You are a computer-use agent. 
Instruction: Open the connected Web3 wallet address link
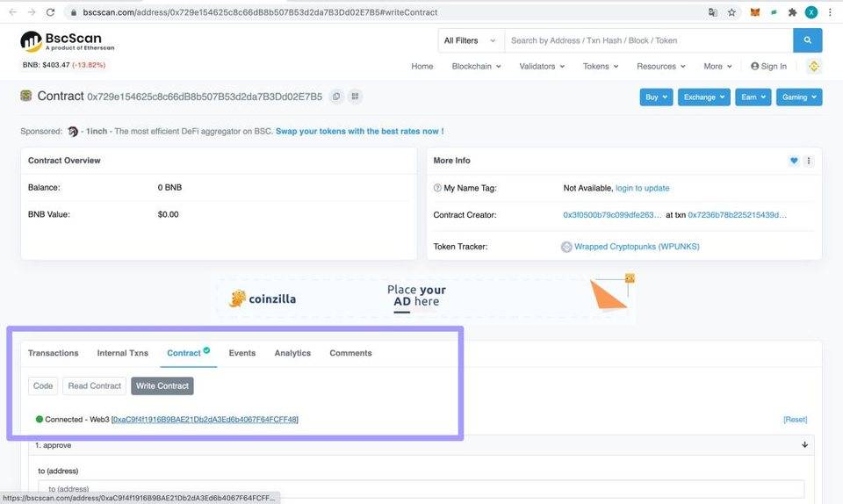pos(205,420)
